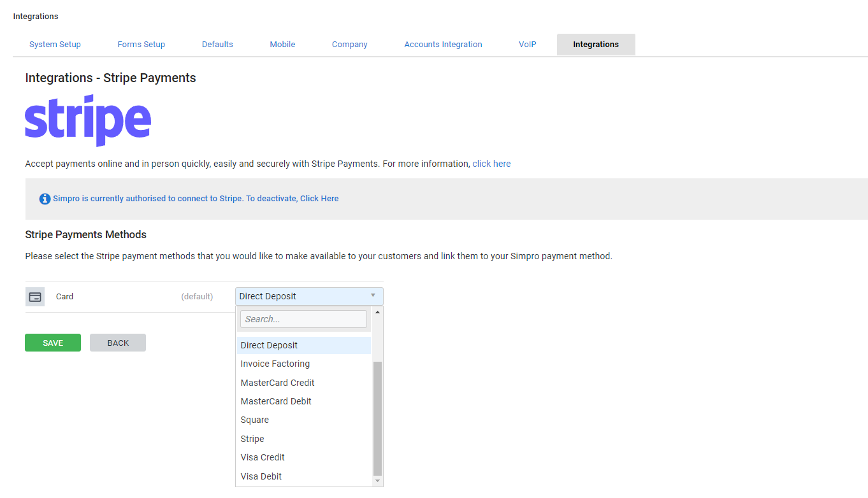Select Stripe in the dropdown list
The height and width of the screenshot is (498, 868).
click(x=303, y=439)
